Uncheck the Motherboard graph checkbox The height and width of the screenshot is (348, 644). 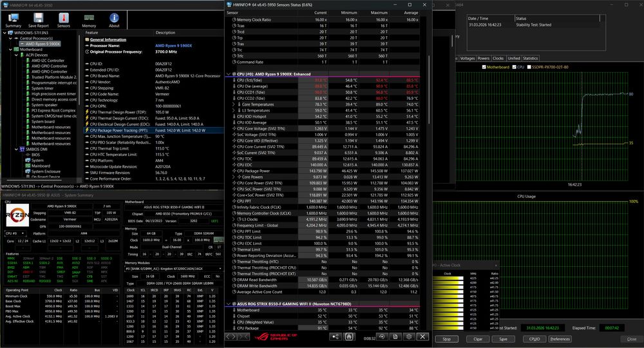click(x=484, y=67)
